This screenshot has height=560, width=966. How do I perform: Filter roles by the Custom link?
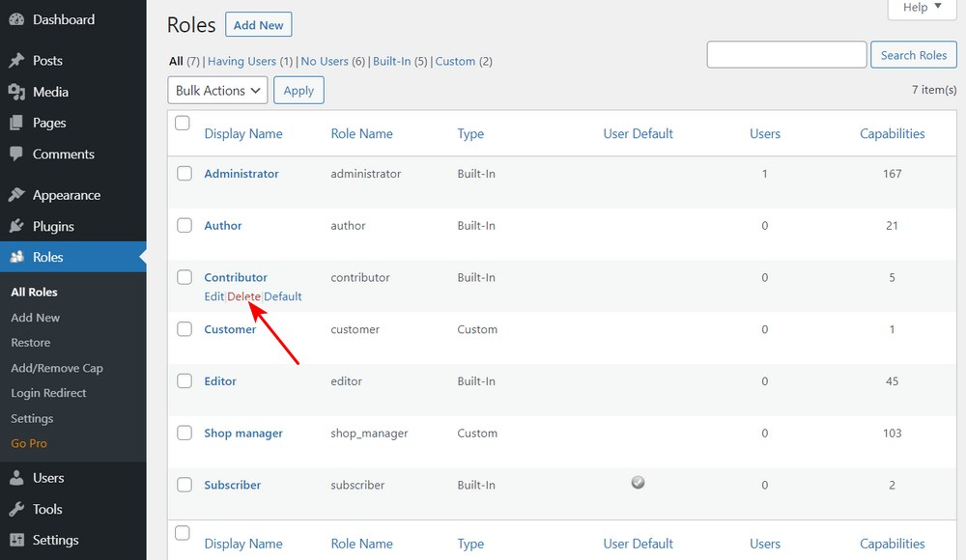tap(455, 61)
